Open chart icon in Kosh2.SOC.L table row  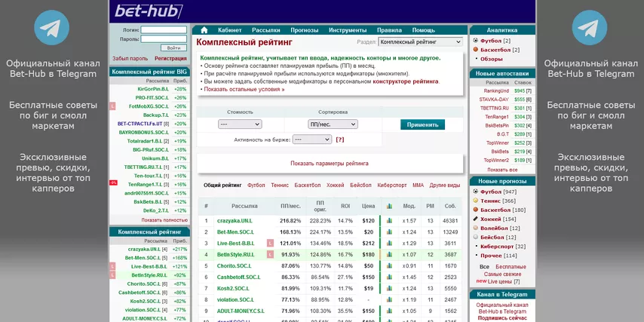[x=389, y=288]
